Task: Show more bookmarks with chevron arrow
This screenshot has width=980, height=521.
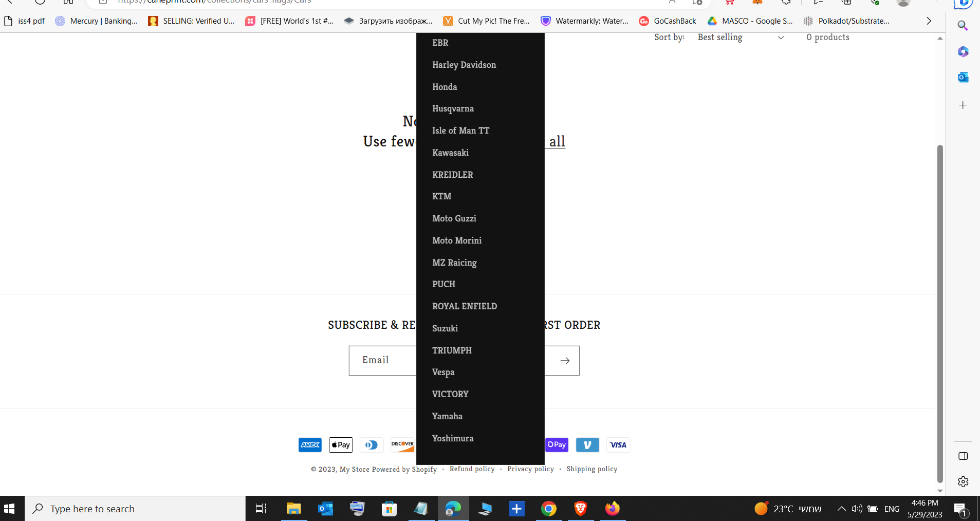Action: click(928, 21)
